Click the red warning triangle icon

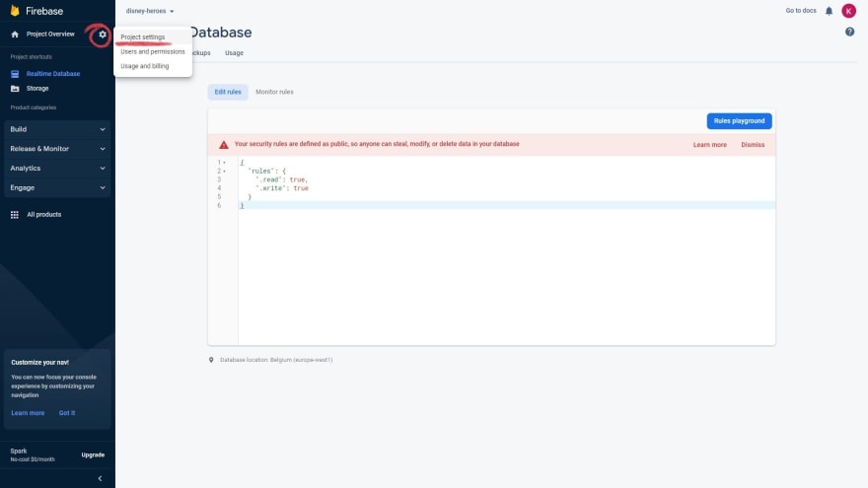pos(224,144)
